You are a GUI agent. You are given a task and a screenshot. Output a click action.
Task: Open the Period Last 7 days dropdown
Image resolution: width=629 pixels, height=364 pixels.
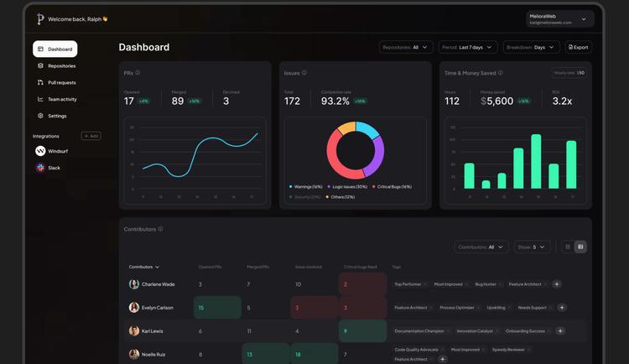(467, 47)
